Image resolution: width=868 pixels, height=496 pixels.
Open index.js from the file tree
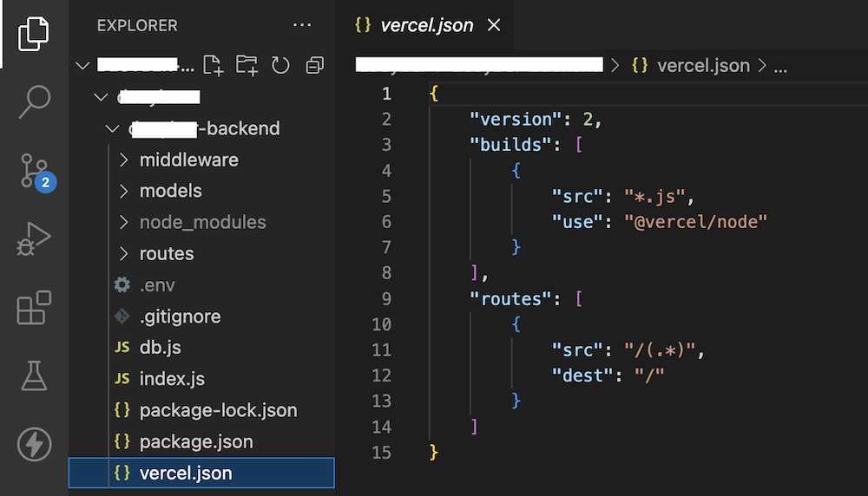pyautogui.click(x=172, y=379)
